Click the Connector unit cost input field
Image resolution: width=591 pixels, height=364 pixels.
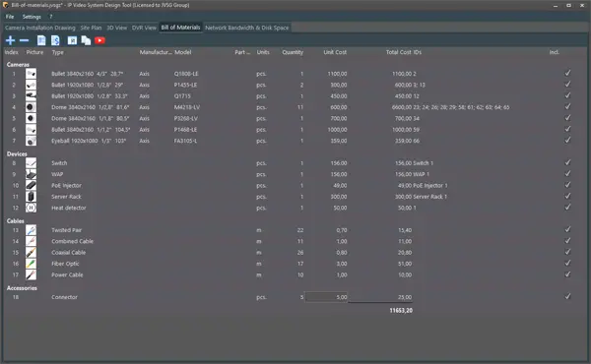pyautogui.click(x=326, y=297)
